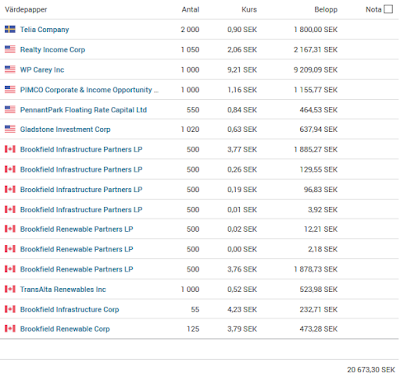Screen dimensions: 400x377
Task: Select the TransAlta amount 523,98 SEK
Action: coord(319,289)
